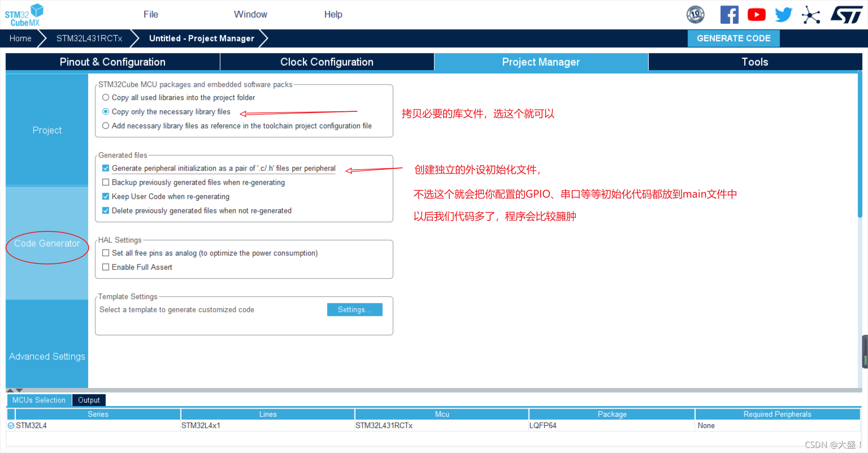The width and height of the screenshot is (868, 453).
Task: Click the GENERATE CODE button
Action: [733, 38]
